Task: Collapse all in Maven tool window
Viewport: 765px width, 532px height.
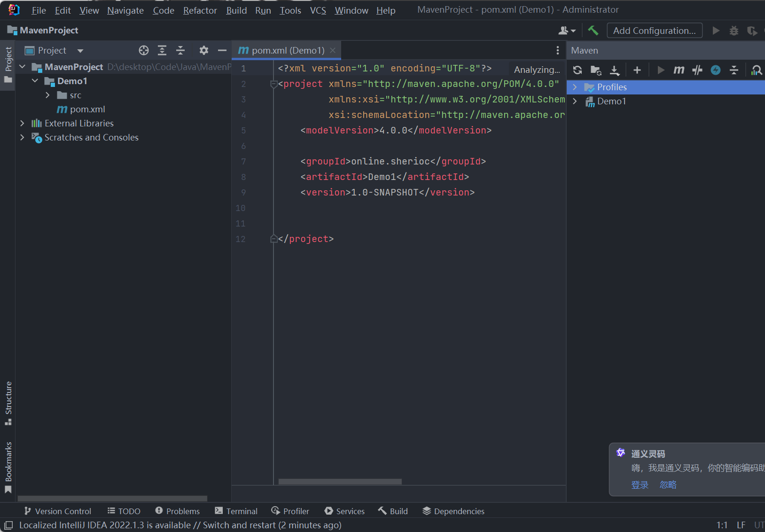Action: tap(734, 70)
